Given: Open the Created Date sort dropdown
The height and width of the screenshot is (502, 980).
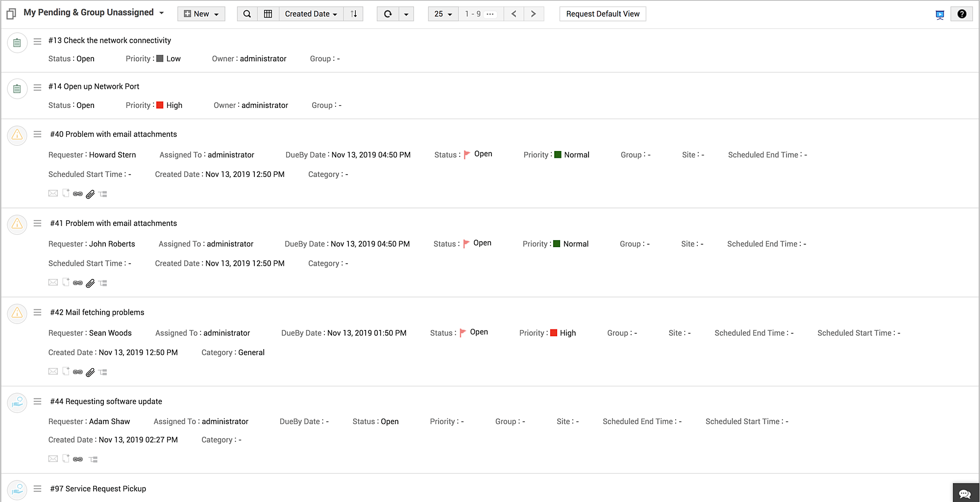Looking at the screenshot, I should [x=311, y=14].
